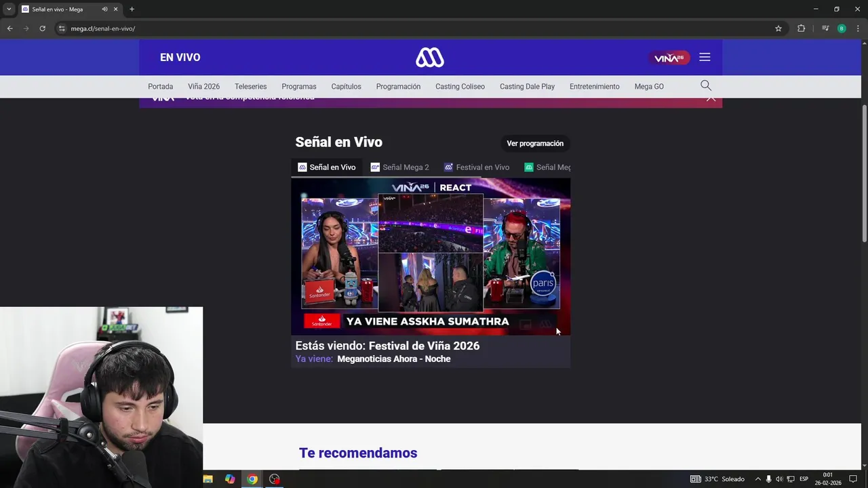Open the colorful app icon beside File Explorer in taskbar
The height and width of the screenshot is (488, 868).
click(x=230, y=479)
